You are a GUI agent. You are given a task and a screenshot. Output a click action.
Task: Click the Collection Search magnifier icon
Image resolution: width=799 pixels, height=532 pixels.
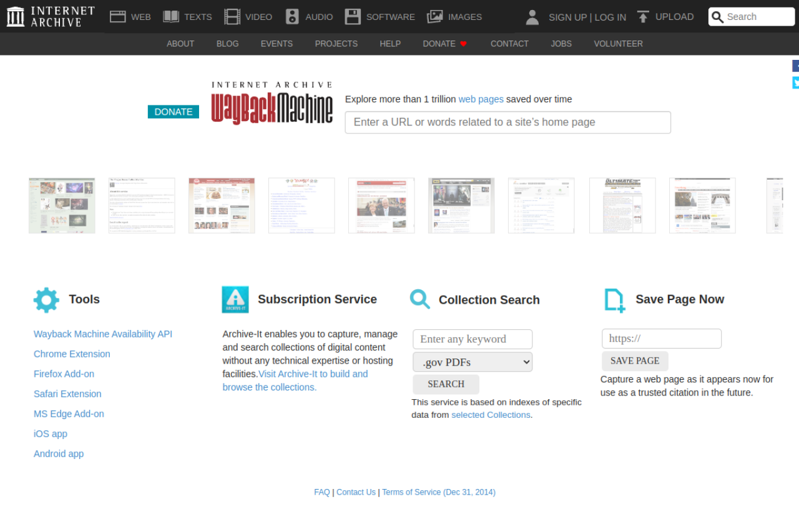pyautogui.click(x=420, y=299)
